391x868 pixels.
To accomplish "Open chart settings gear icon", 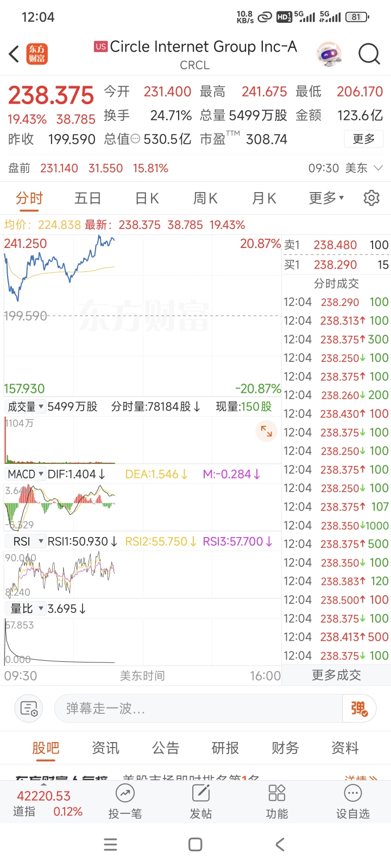I will click(371, 198).
